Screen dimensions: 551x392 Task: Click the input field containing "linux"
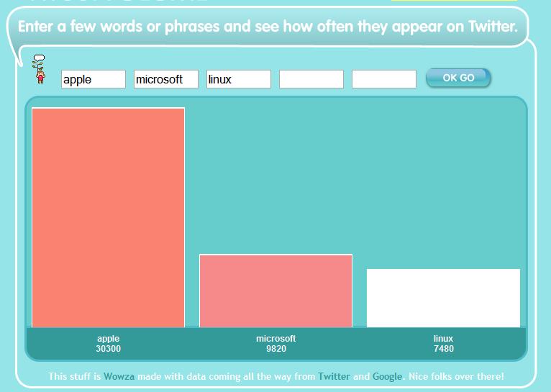(x=239, y=79)
